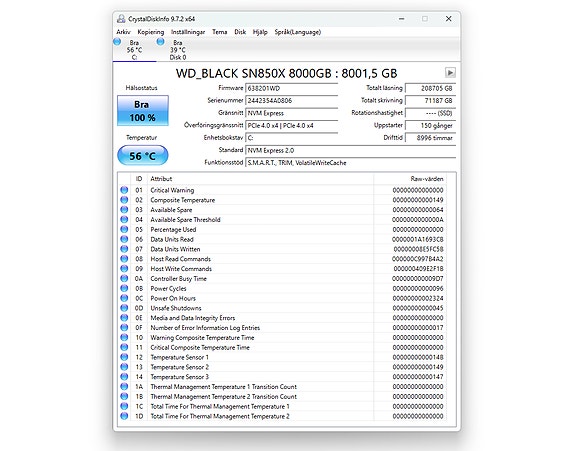575x451 pixels.
Task: Click the Raw-värden column header
Action: 410,179
